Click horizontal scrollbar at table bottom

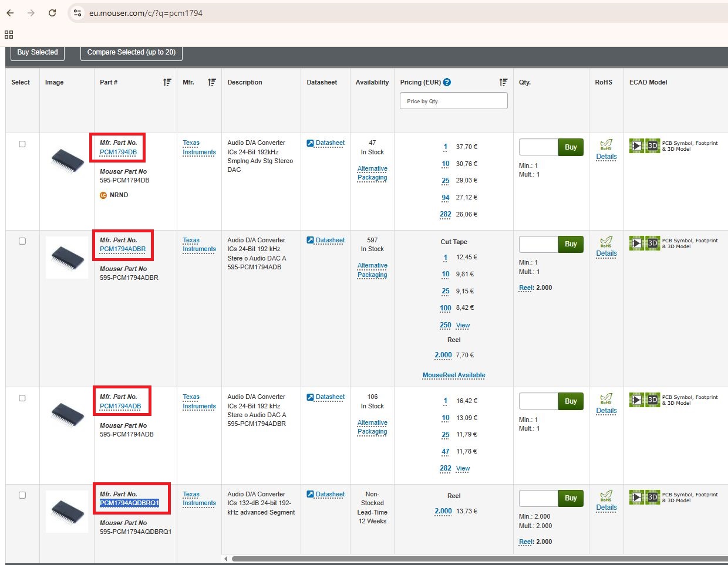[480, 559]
